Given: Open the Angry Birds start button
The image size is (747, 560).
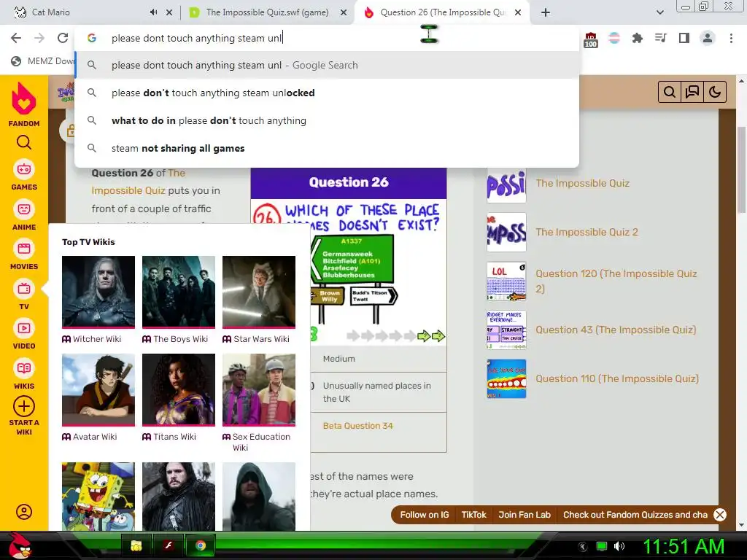Looking at the screenshot, I should (19, 545).
